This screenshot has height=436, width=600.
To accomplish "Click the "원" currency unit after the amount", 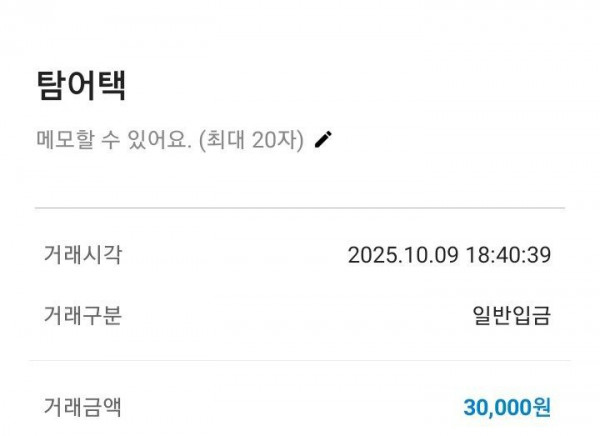I will (541, 407).
